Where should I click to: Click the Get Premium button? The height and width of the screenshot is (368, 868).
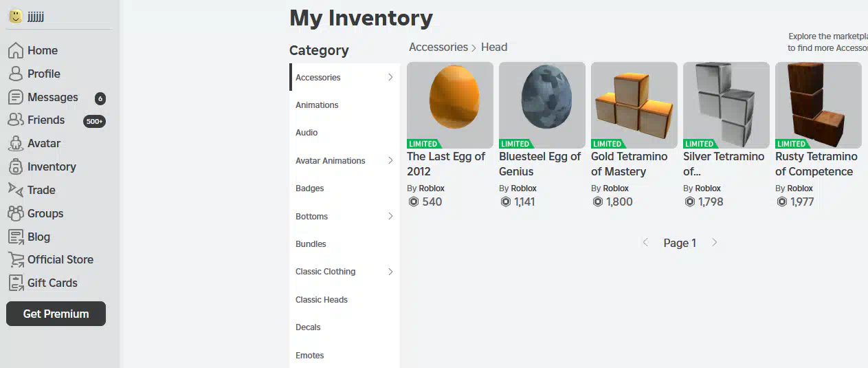click(x=56, y=314)
